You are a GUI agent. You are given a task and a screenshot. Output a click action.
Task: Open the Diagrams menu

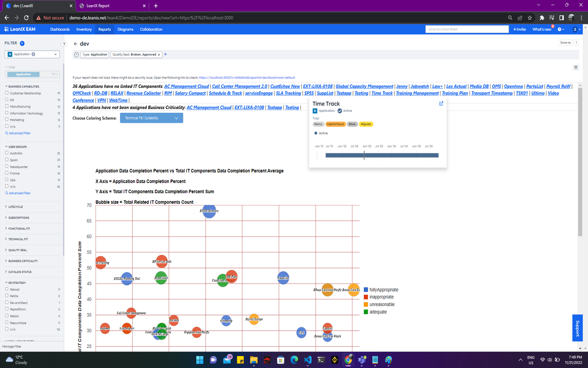[125, 29]
